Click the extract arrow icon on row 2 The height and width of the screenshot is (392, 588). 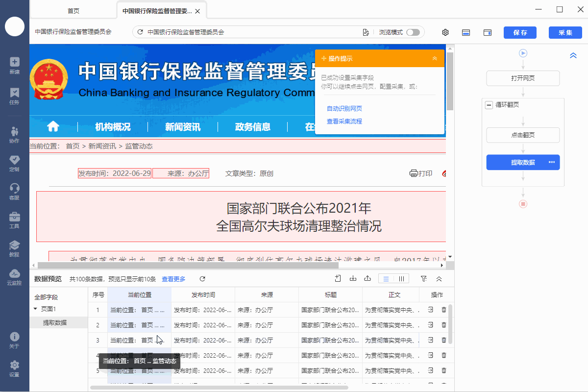pos(431,325)
